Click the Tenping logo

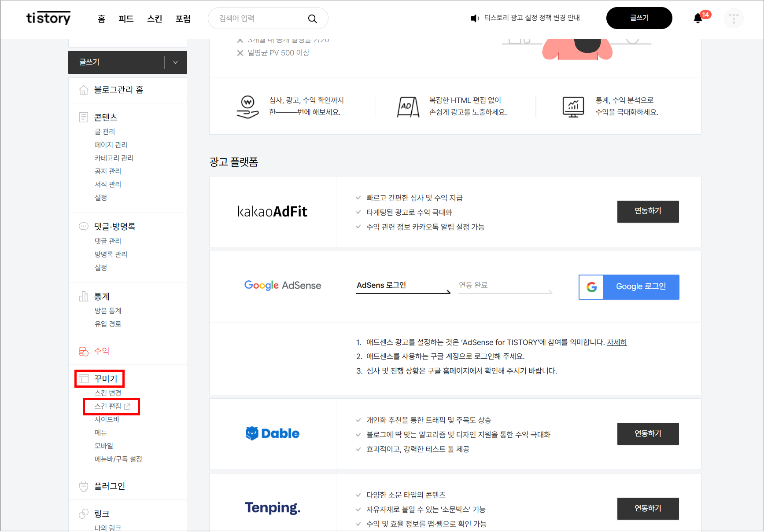coord(273,508)
